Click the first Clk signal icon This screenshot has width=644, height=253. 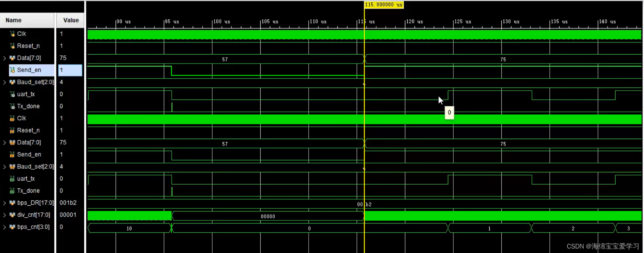[x=12, y=34]
